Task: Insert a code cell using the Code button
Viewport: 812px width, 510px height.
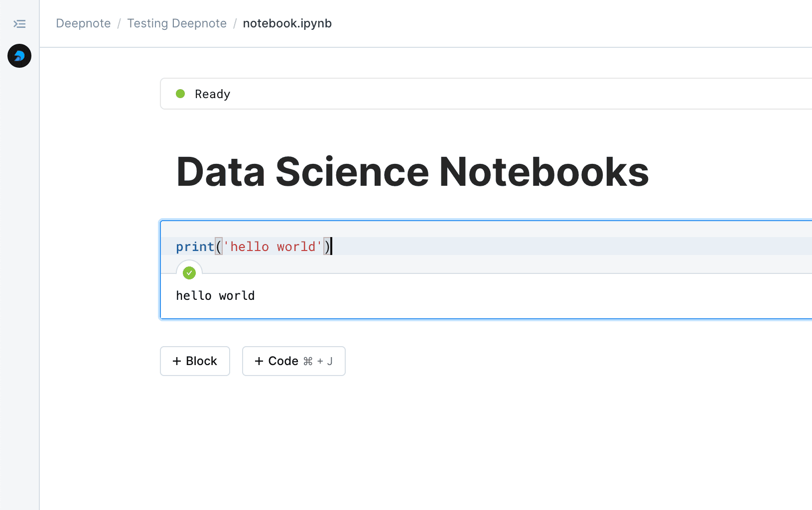Action: (293, 361)
